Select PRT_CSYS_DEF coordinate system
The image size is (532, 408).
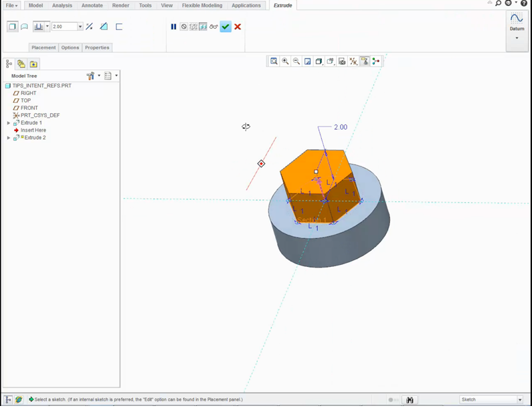[40, 115]
